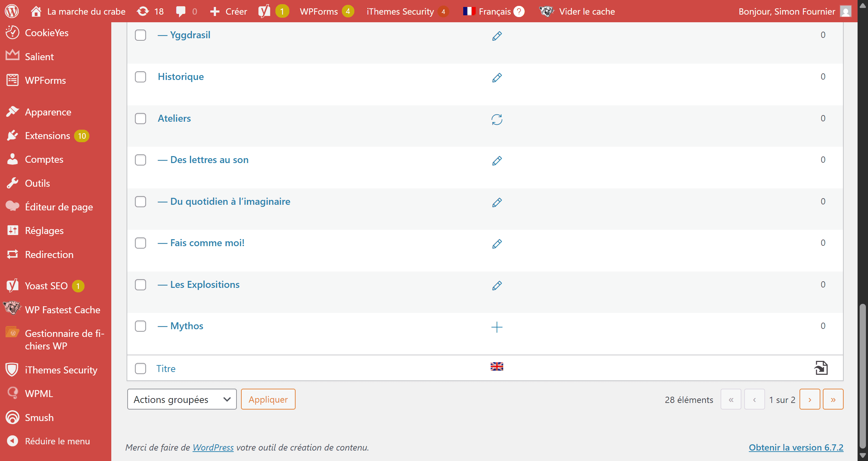Click the WordPress logo in admin bar
868x461 pixels.
12,11
